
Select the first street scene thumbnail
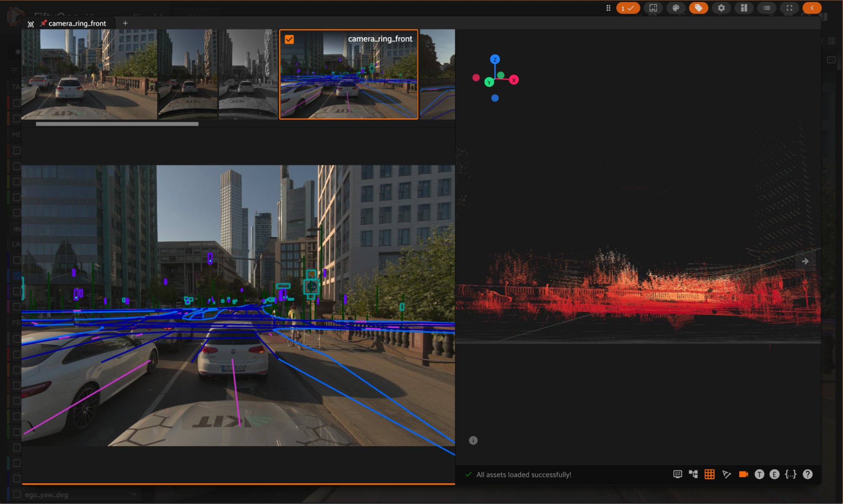point(89,74)
